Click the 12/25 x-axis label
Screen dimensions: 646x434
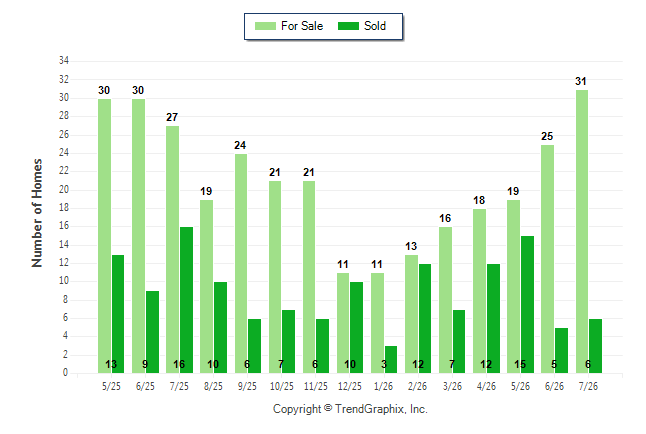[x=350, y=387]
